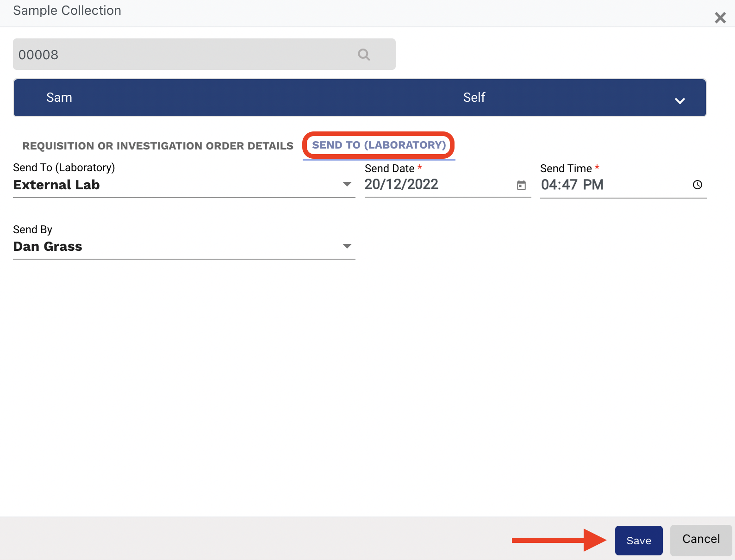Expand the Sam patient bar chevron
The image size is (735, 560).
coord(679,100)
